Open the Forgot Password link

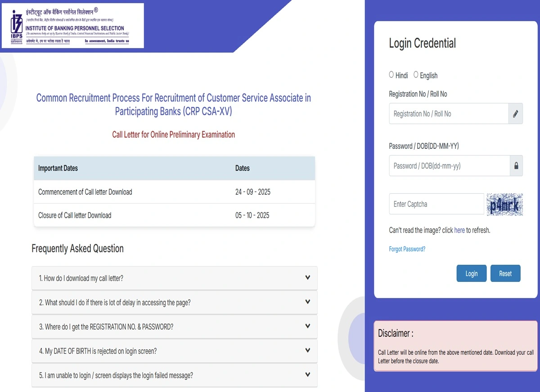pyautogui.click(x=407, y=249)
